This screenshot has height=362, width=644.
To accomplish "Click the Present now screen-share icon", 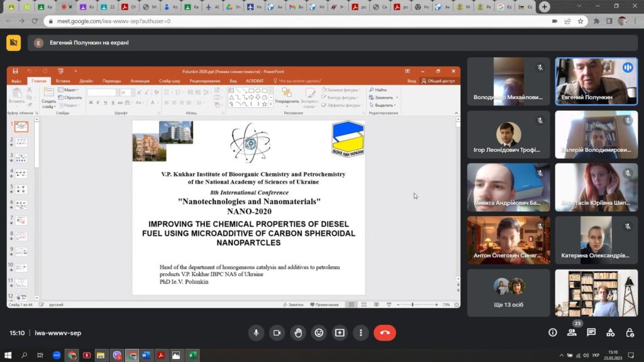I will [x=340, y=332].
